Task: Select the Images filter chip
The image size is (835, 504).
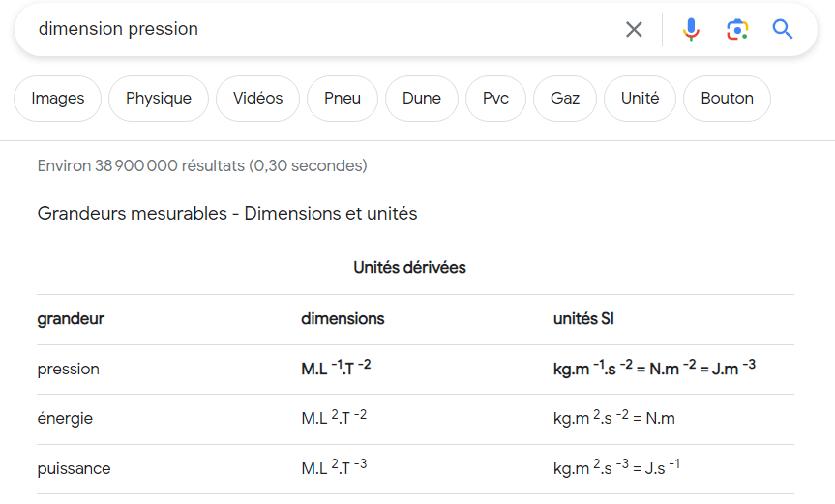Action: tap(58, 99)
